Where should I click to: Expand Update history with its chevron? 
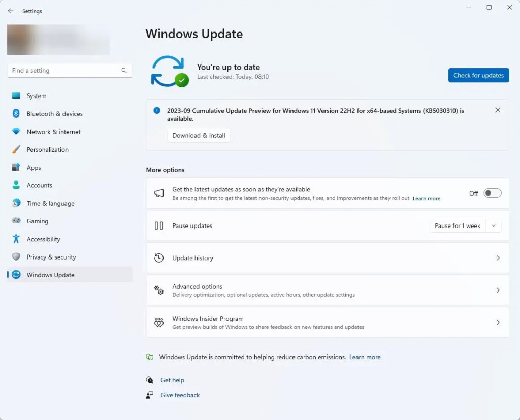coord(498,258)
